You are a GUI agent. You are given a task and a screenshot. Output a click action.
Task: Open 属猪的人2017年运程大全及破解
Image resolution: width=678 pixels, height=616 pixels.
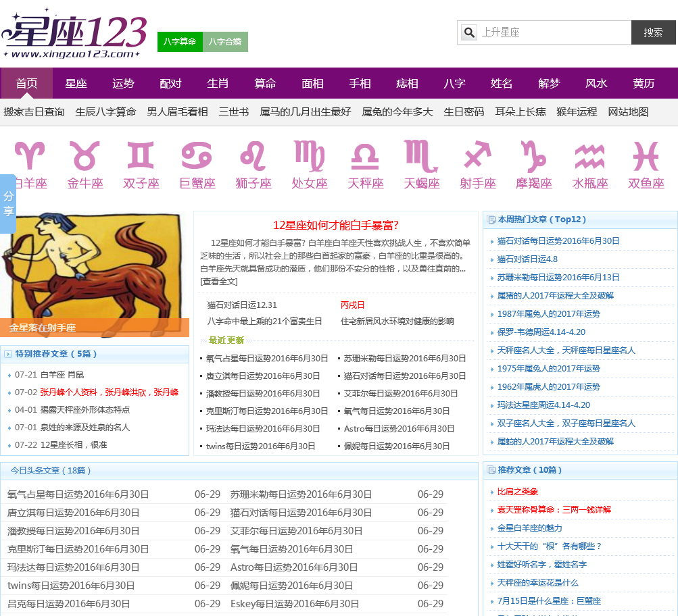(x=555, y=295)
